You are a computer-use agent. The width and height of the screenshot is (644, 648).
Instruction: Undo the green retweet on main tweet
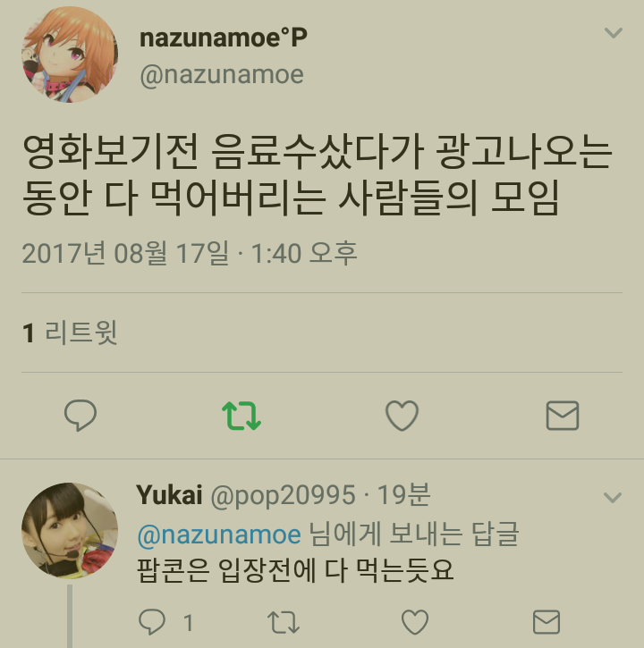(241, 416)
